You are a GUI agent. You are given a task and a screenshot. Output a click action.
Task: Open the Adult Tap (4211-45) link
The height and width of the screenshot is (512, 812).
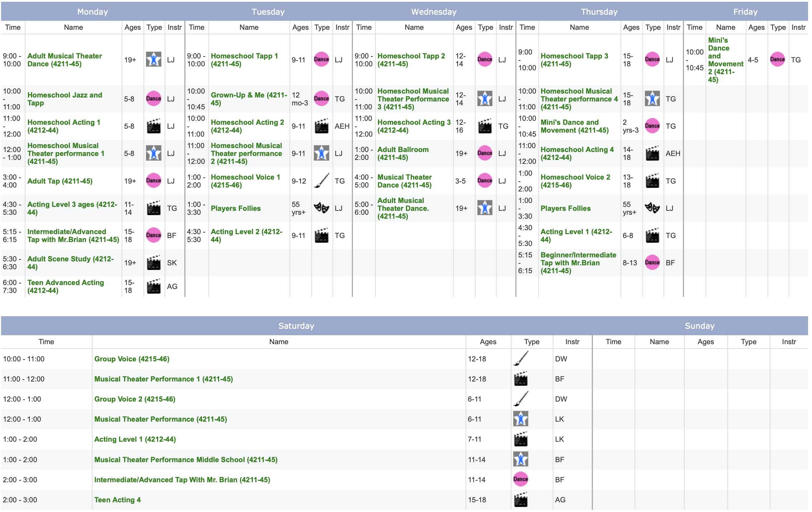pos(60,181)
